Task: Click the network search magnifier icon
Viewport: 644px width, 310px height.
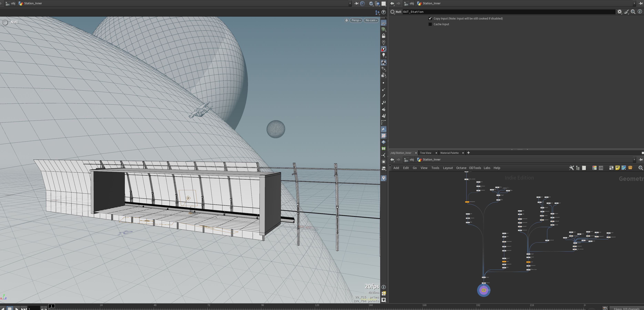Action: pos(641,168)
